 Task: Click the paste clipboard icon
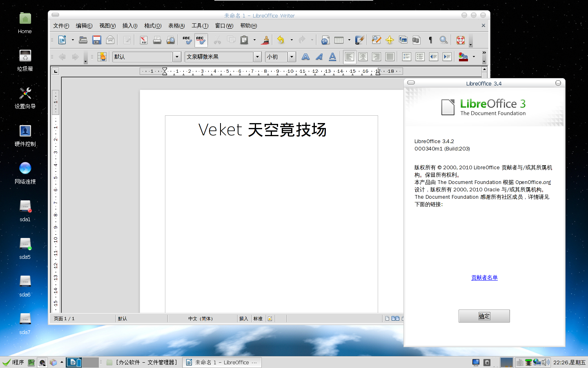244,40
